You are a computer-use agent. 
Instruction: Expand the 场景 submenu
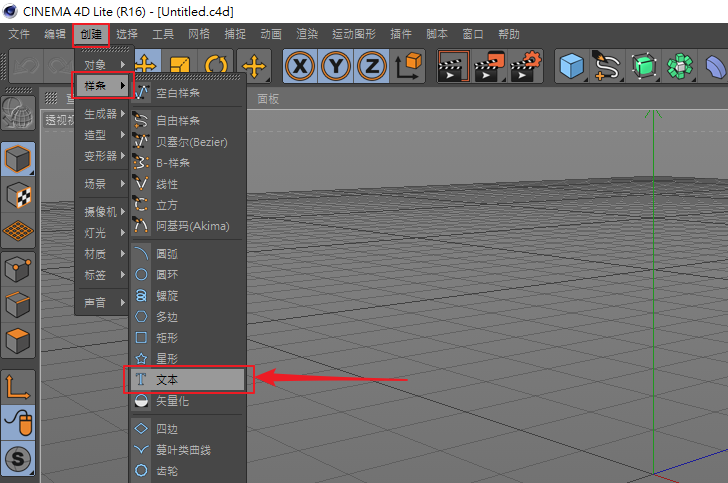(x=102, y=184)
